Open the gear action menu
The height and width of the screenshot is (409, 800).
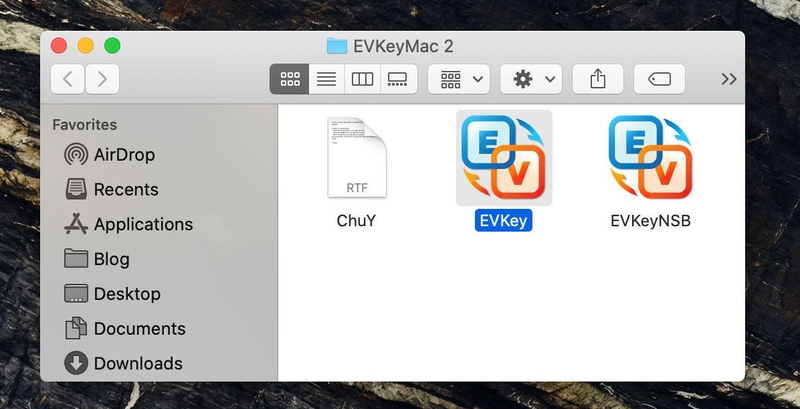coord(531,79)
